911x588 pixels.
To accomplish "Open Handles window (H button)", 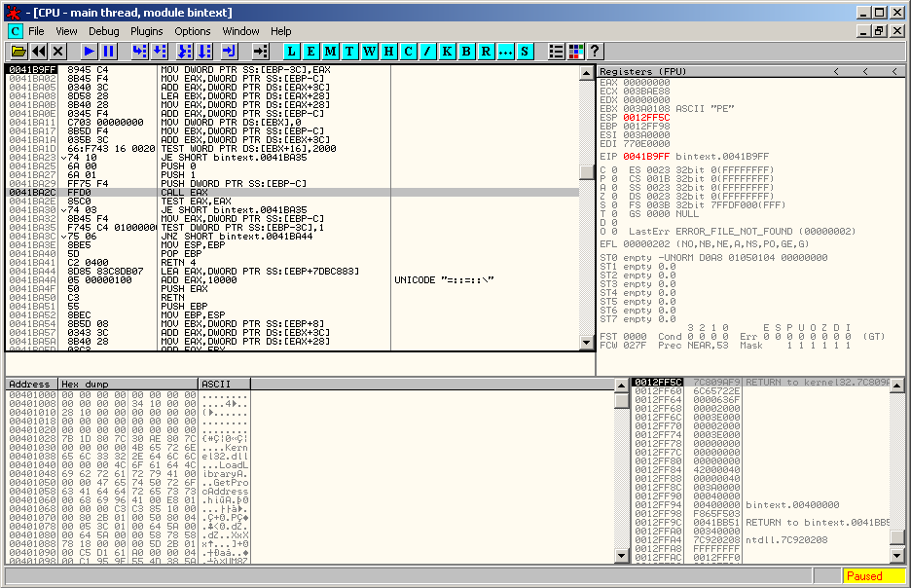I will pyautogui.click(x=389, y=51).
